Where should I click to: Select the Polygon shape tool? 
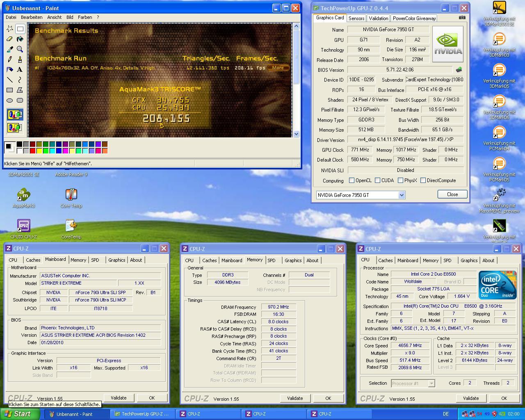(x=20, y=90)
